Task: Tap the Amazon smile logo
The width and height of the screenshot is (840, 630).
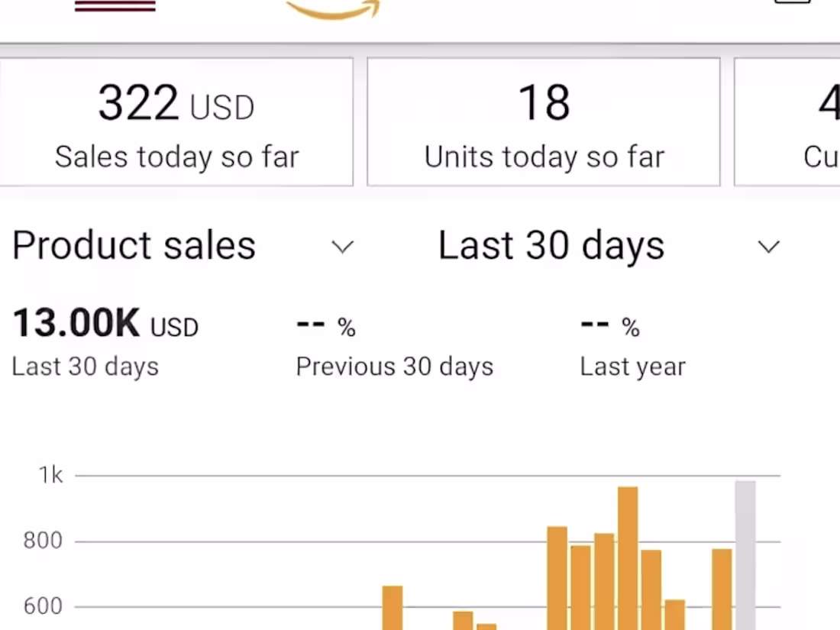Action: (332, 9)
